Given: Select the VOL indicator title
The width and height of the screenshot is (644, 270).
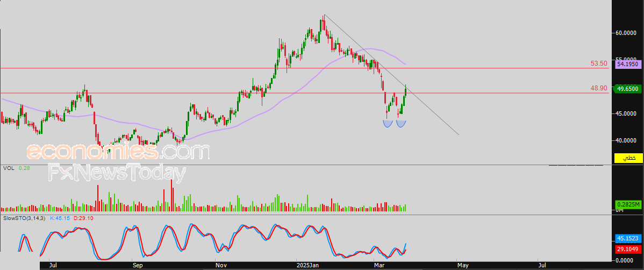Looking at the screenshot, I should pyautogui.click(x=8, y=168).
